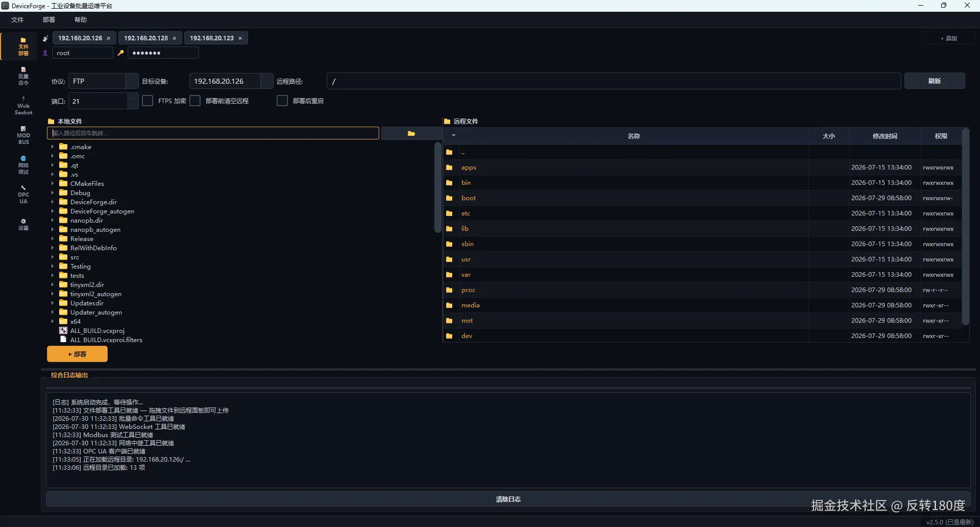Click the sort arrow in remote table header
Image resolution: width=980 pixels, height=527 pixels.
pos(453,136)
